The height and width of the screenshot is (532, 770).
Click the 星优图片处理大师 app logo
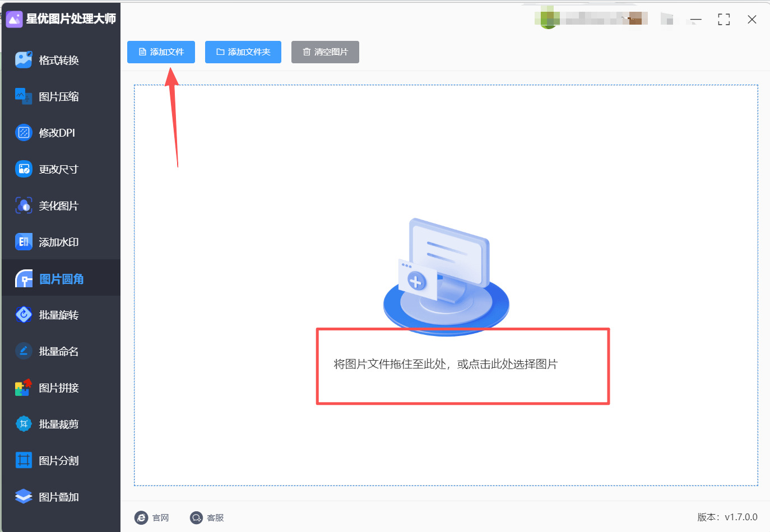tap(14, 19)
